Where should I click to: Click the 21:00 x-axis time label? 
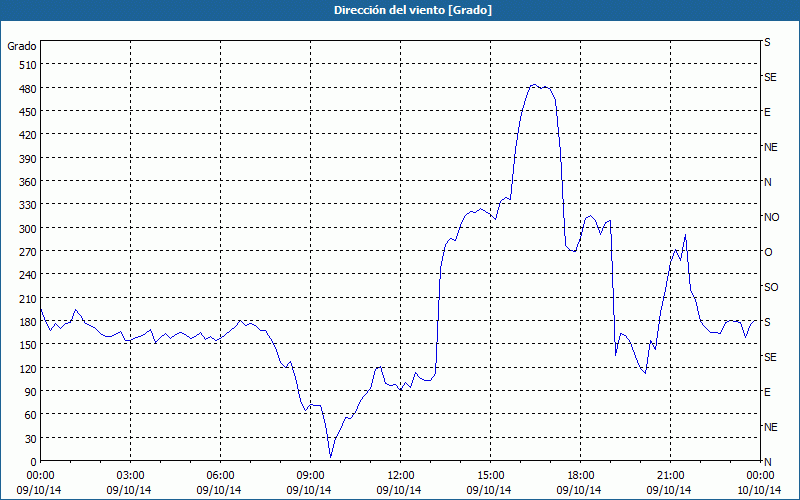tap(670, 475)
